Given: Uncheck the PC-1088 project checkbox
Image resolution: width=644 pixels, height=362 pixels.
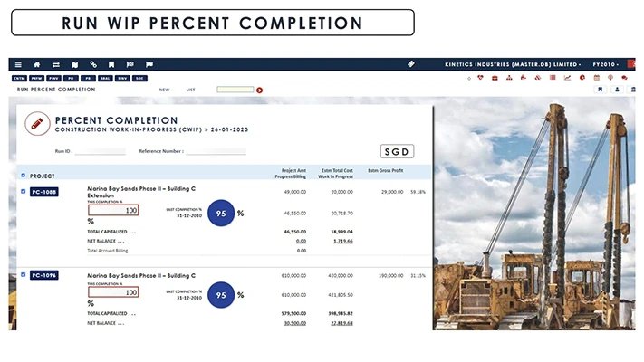Looking at the screenshot, I should coord(24,191).
